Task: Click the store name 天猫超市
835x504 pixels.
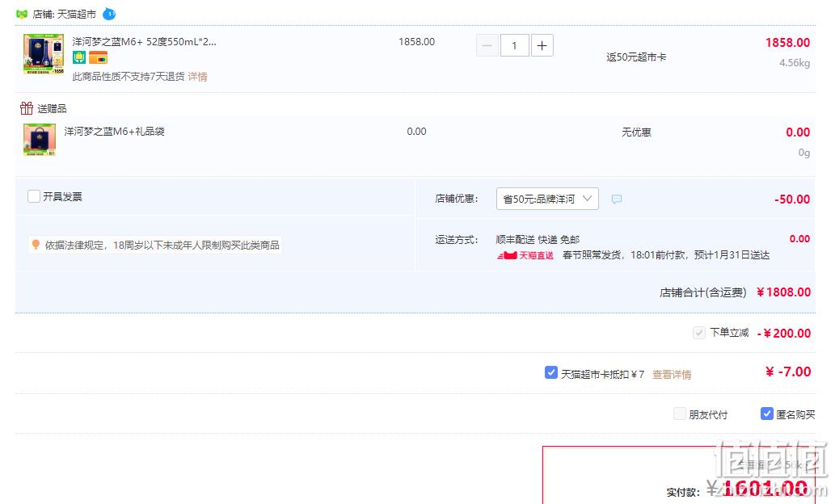Action: point(77,15)
